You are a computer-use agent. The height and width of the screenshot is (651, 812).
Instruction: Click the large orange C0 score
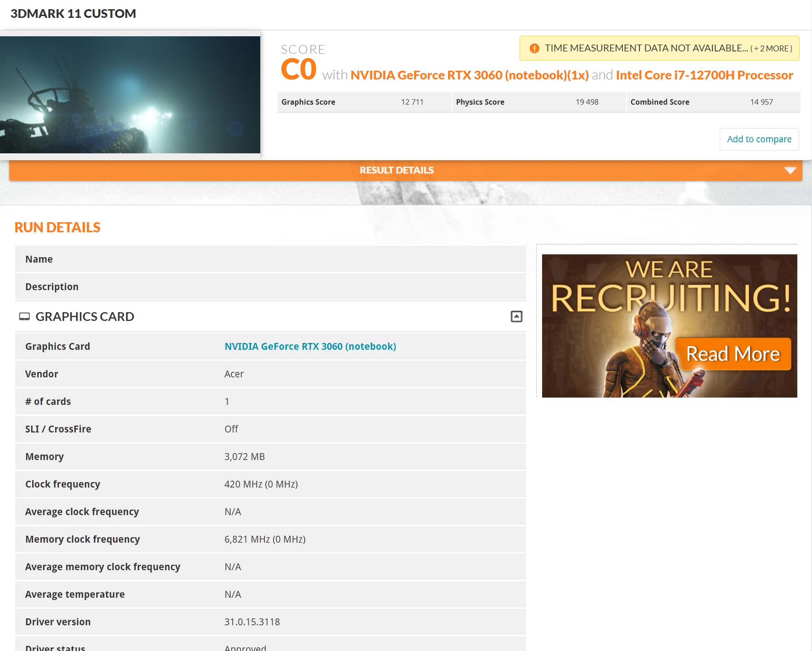[298, 70]
